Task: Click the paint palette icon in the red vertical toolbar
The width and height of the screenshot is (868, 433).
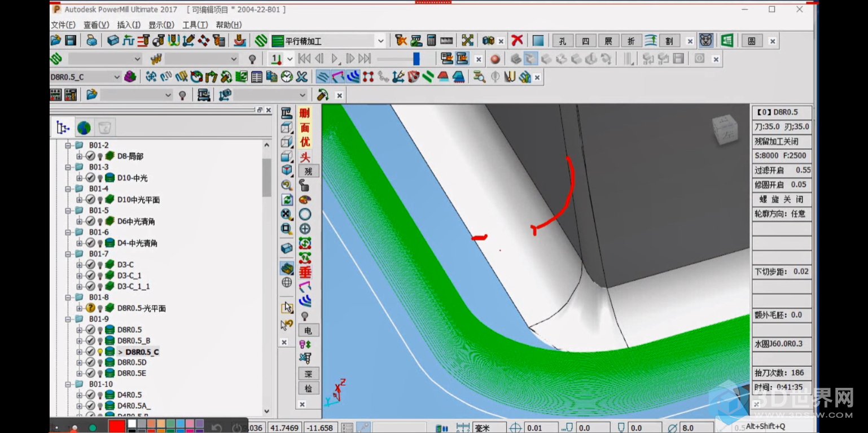Action: pos(305,200)
